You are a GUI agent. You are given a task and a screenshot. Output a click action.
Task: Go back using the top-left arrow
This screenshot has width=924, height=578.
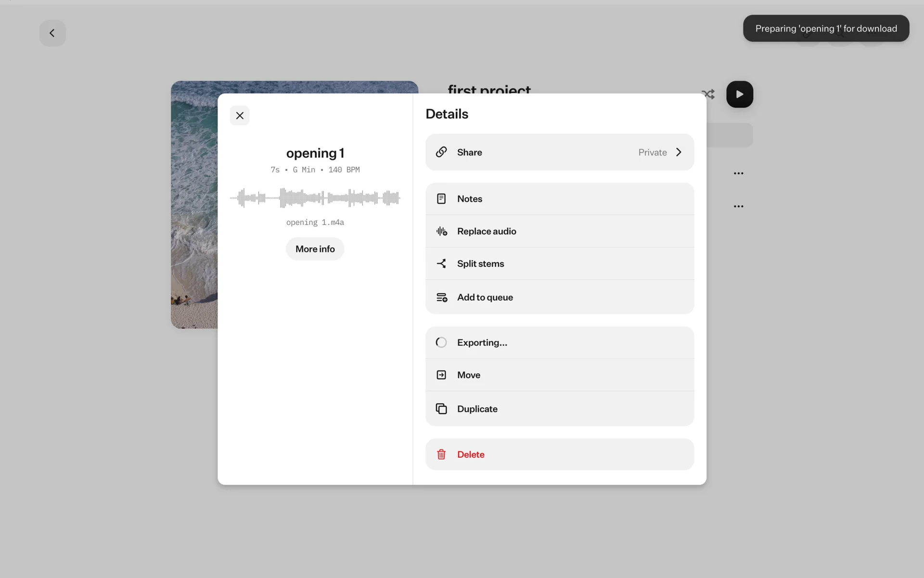(x=52, y=33)
